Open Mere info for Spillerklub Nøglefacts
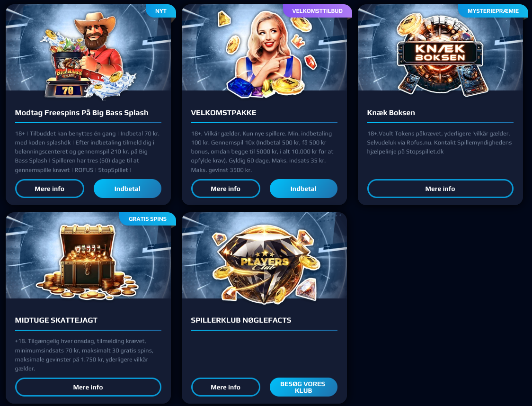Viewport: 532px width, 406px height. [x=226, y=387]
